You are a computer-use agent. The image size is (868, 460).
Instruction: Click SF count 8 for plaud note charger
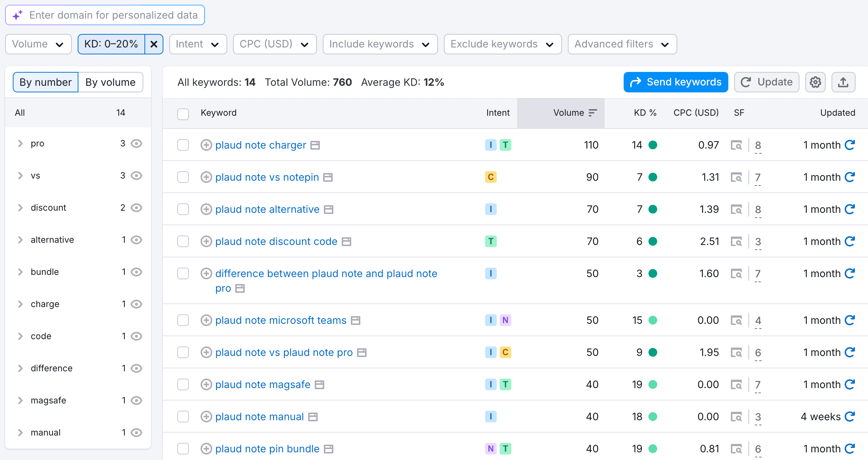click(x=758, y=145)
